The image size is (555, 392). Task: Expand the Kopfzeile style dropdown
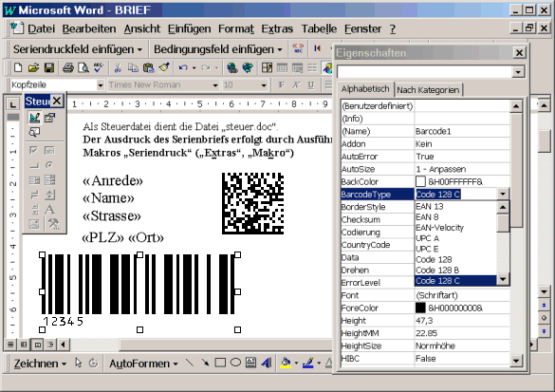[101, 85]
